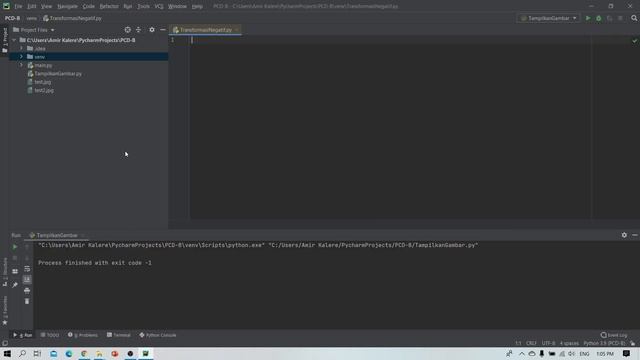Select the TampilkanGambar tab in Run panel
This screenshot has height=360, width=640.
pyautogui.click(x=56, y=235)
